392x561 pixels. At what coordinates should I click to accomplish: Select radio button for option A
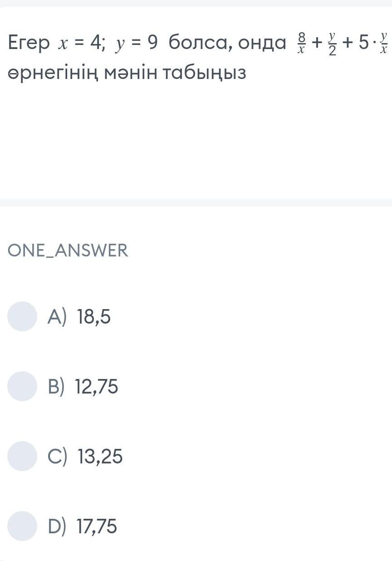click(22, 316)
